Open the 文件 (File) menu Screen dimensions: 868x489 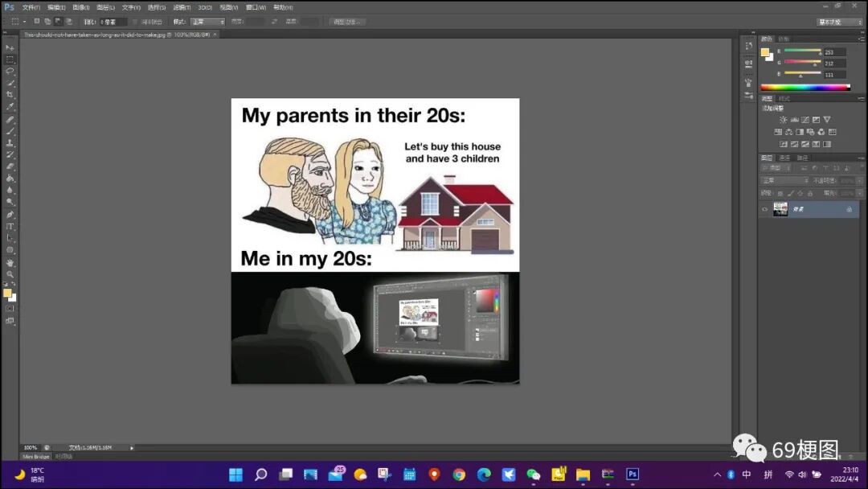click(31, 7)
